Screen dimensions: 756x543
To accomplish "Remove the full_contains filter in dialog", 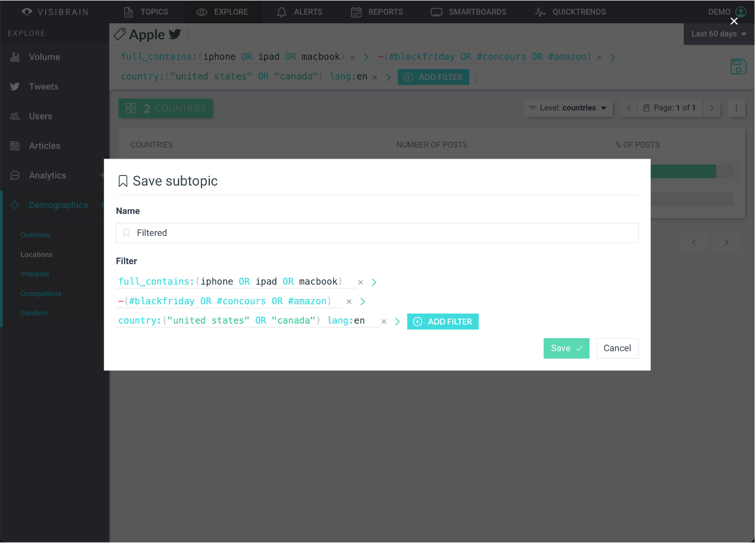I will click(360, 282).
